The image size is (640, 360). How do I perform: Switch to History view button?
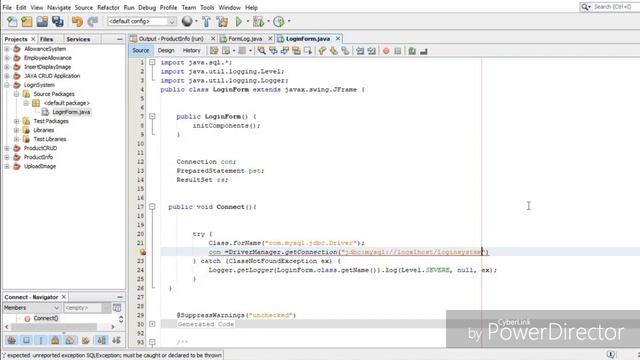(x=191, y=51)
